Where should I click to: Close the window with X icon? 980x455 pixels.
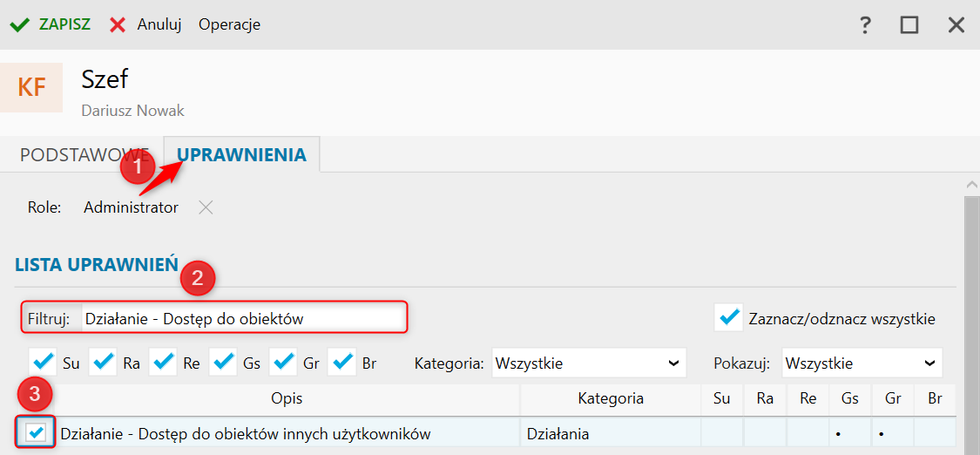point(956,24)
